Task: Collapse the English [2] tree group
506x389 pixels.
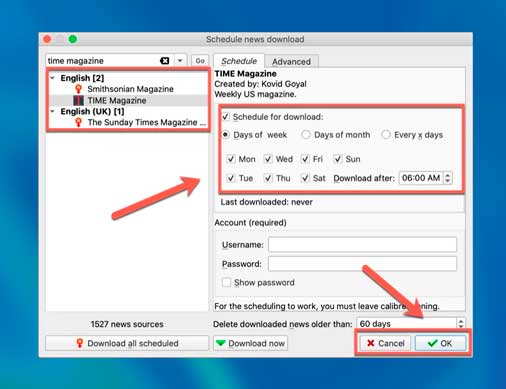Action: pos(53,78)
